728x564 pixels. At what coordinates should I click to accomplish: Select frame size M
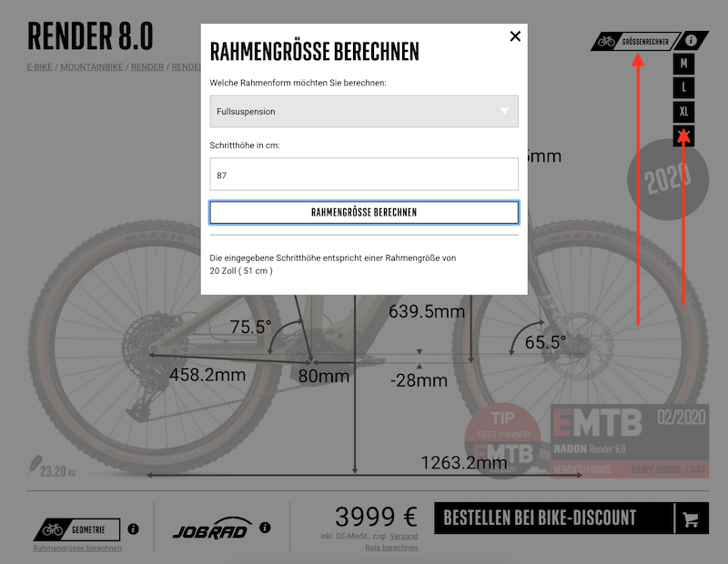point(683,64)
